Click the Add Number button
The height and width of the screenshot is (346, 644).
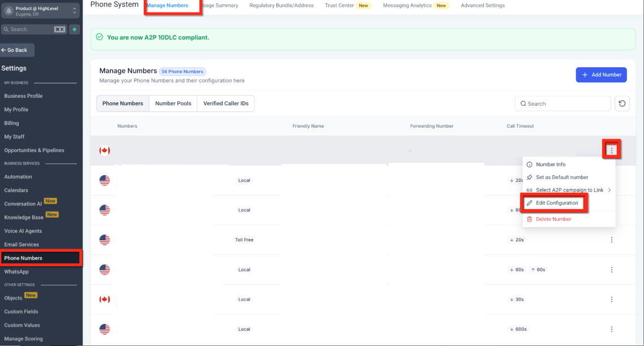[x=601, y=75]
